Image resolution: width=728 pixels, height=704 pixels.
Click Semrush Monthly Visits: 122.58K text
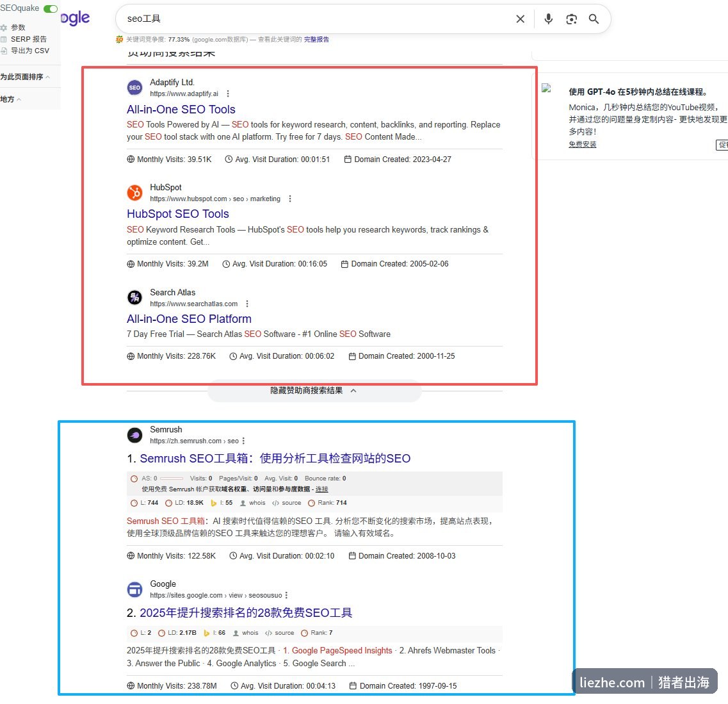[x=177, y=556]
